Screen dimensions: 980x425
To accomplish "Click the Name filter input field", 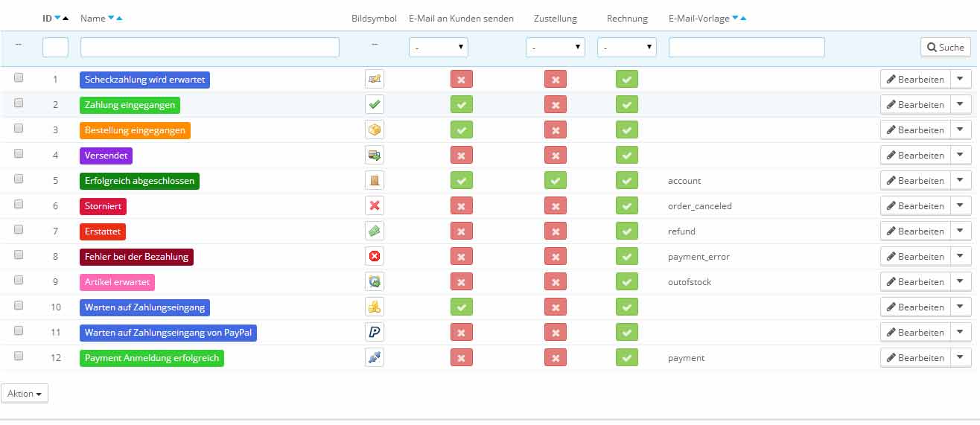I will pyautogui.click(x=210, y=48).
